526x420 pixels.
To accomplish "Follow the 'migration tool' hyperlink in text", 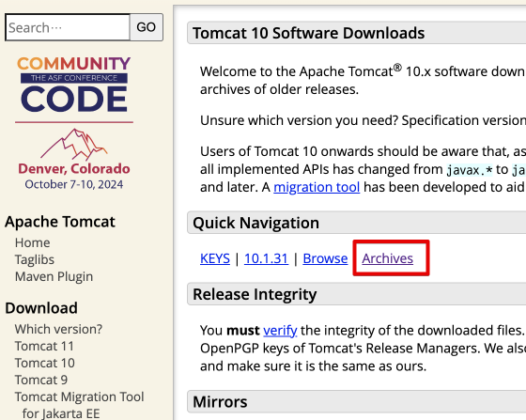I will click(317, 187).
